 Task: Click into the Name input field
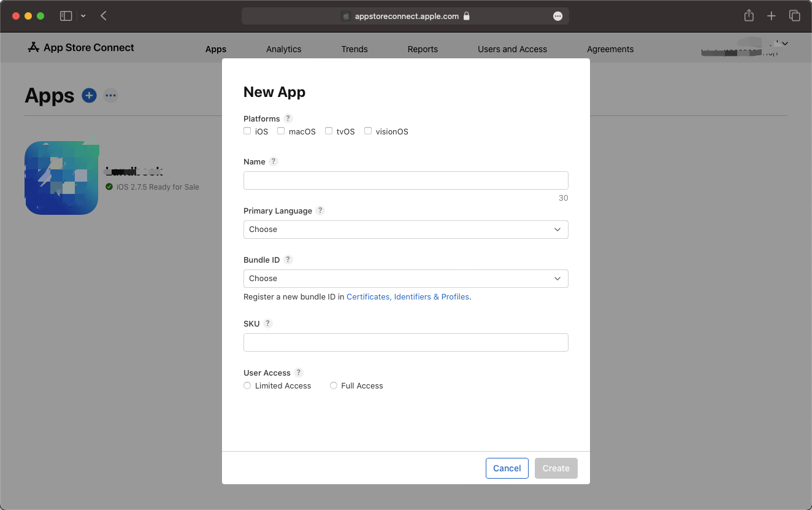(x=406, y=180)
